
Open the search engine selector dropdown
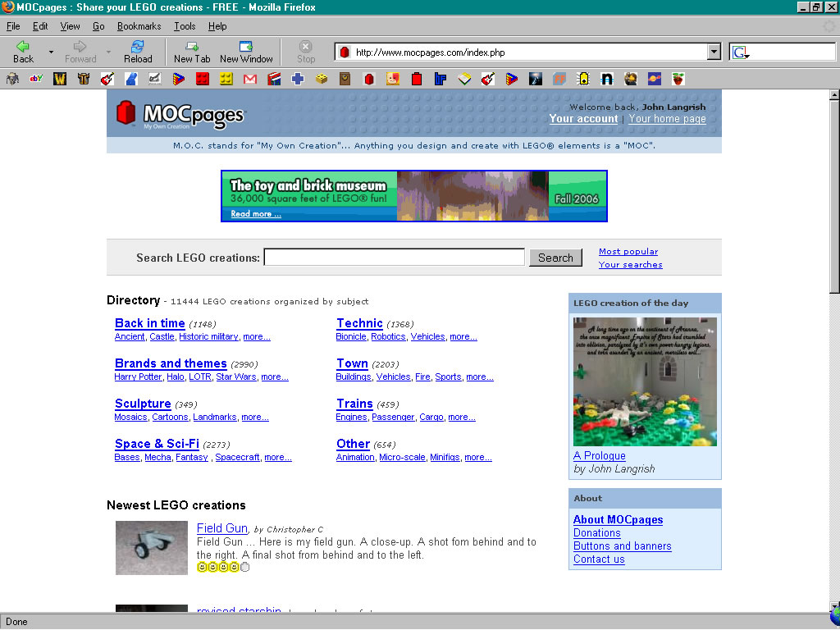[x=741, y=52]
